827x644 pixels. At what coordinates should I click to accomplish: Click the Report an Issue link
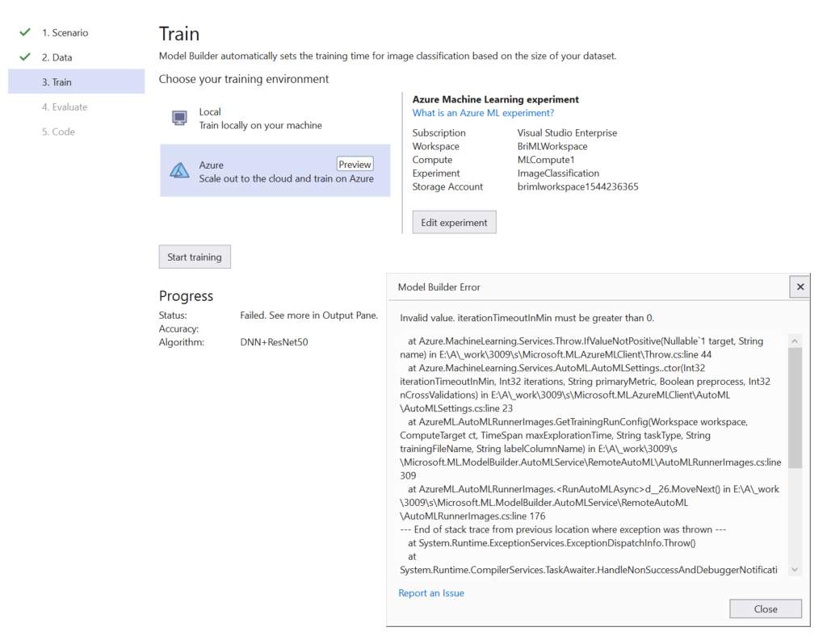pyautogui.click(x=431, y=593)
